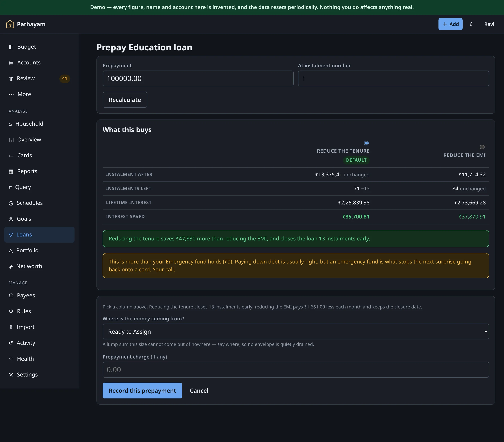504x442 pixels.
Task: Click the Health heart icon
Action: click(11, 359)
